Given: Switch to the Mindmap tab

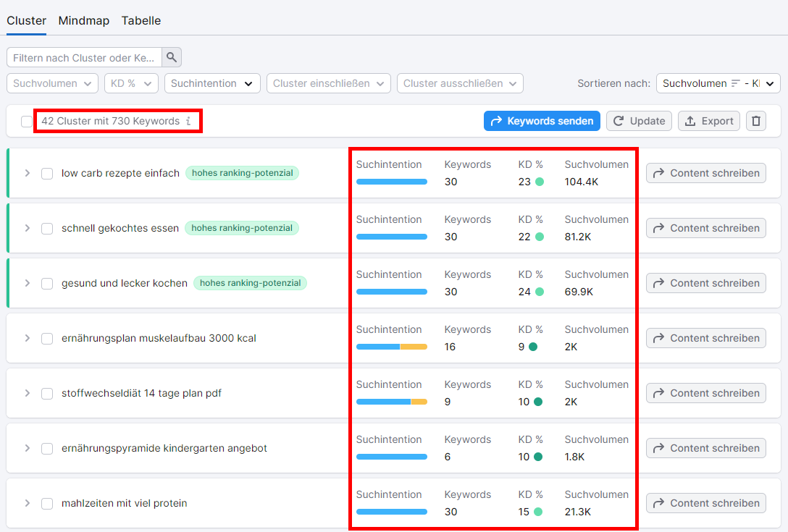Looking at the screenshot, I should pyautogui.click(x=83, y=21).
